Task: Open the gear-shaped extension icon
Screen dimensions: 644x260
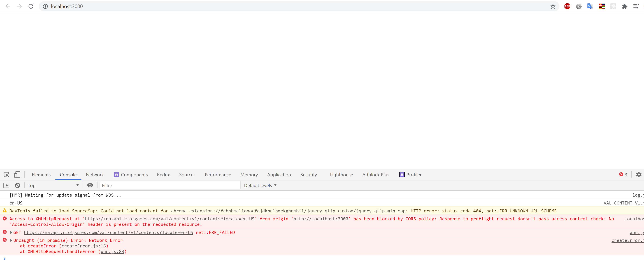Action: coord(578,6)
